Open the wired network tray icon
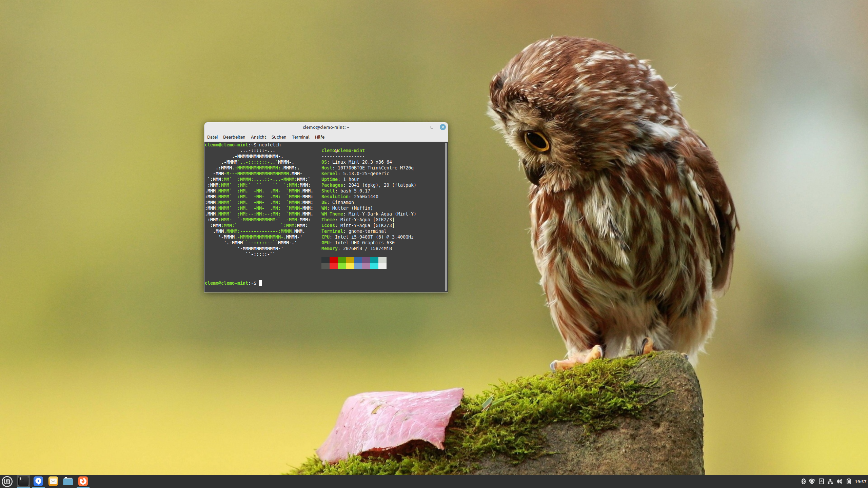The image size is (868, 488). (x=830, y=482)
